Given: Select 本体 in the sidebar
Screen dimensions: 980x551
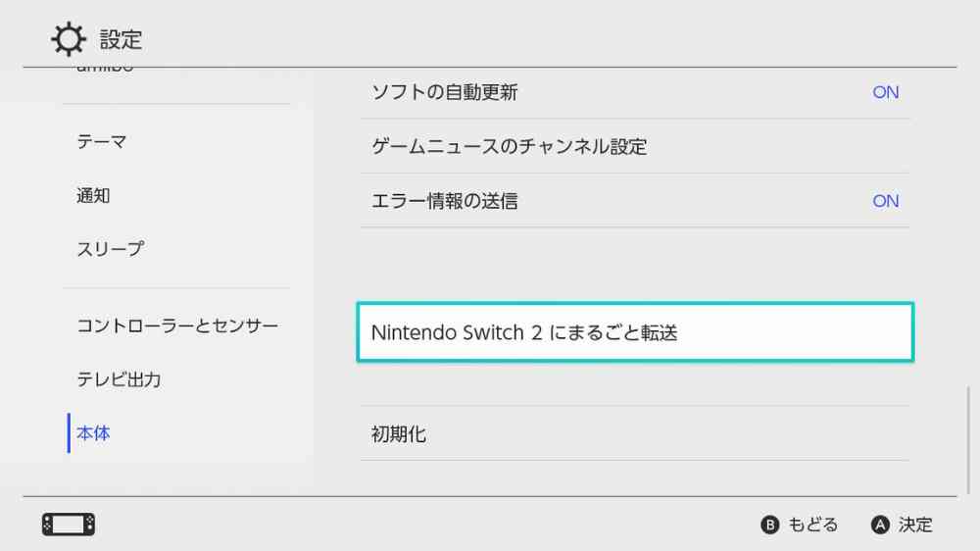Looking at the screenshot, I should (x=94, y=433).
